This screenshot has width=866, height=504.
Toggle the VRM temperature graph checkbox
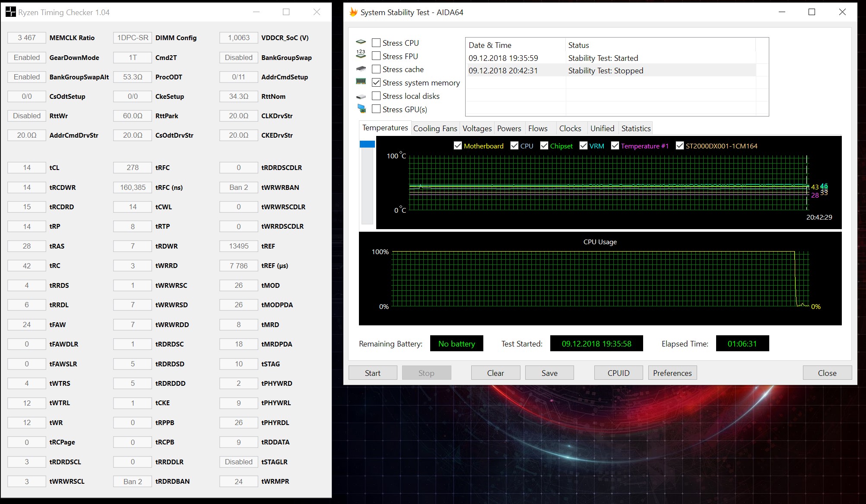[584, 146]
